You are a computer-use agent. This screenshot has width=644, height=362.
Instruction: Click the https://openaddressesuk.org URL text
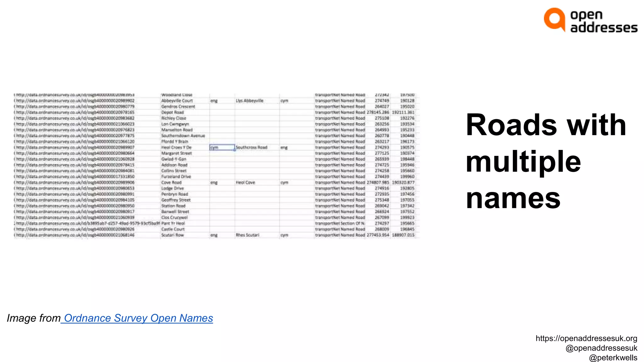click(586, 338)
